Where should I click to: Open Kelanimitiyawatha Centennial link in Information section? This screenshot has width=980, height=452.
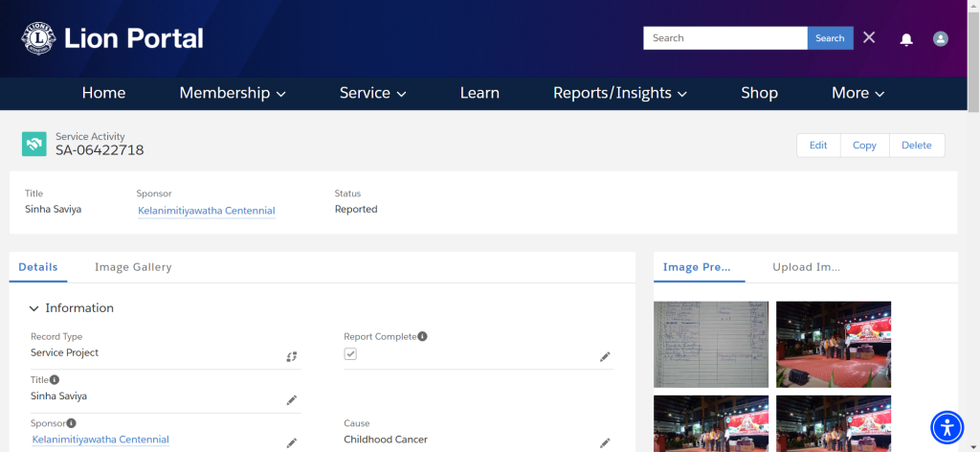100,440
